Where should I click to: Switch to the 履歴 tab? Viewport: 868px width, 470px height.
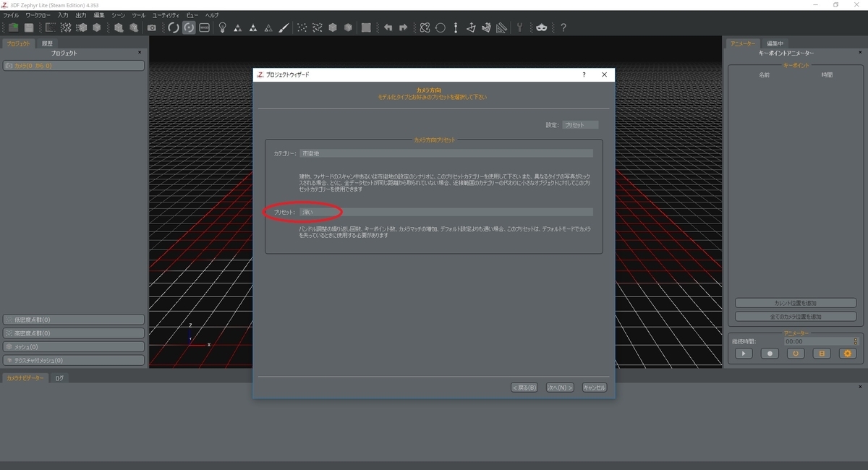point(47,43)
